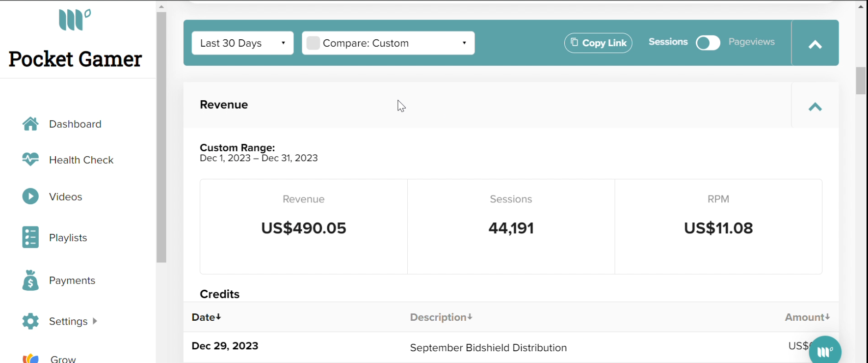
Task: Click the Revenue section heading
Action: [x=224, y=105]
